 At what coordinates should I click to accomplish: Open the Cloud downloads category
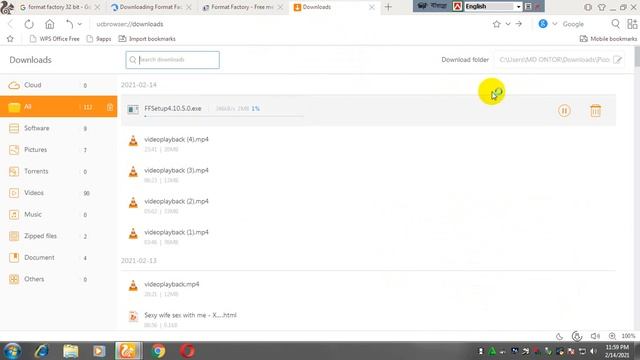pyautogui.click(x=58, y=85)
